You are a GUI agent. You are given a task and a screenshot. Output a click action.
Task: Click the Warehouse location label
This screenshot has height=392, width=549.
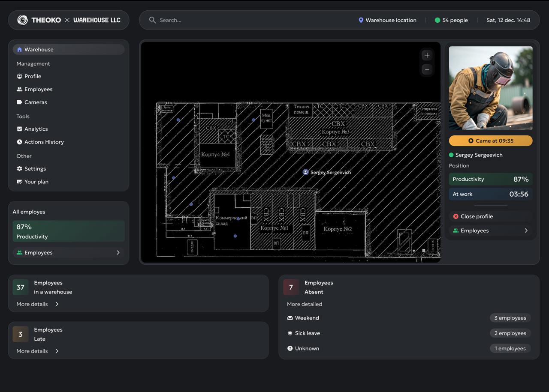point(391,20)
